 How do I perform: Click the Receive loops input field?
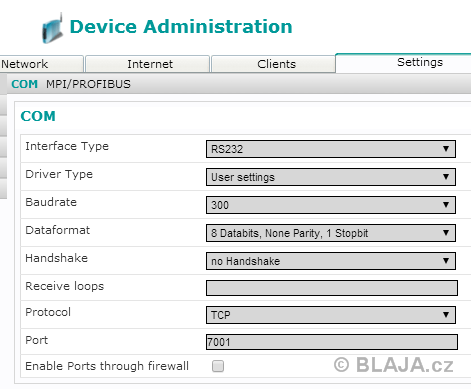(332, 288)
